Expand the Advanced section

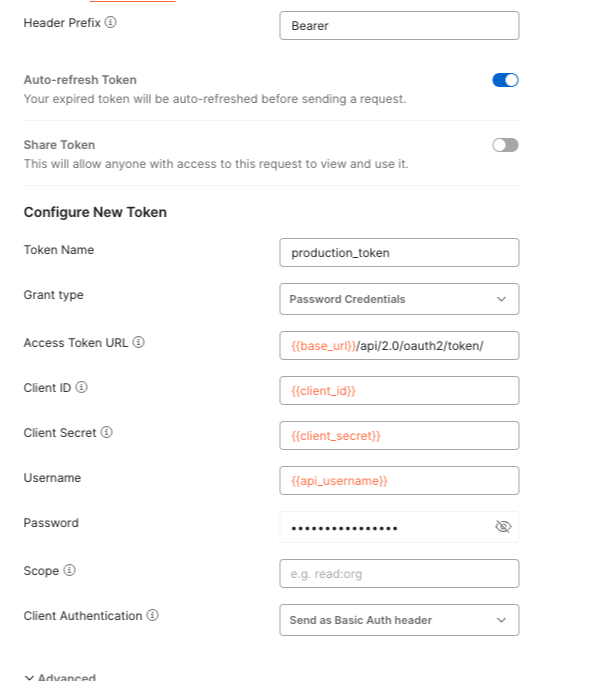(60, 677)
